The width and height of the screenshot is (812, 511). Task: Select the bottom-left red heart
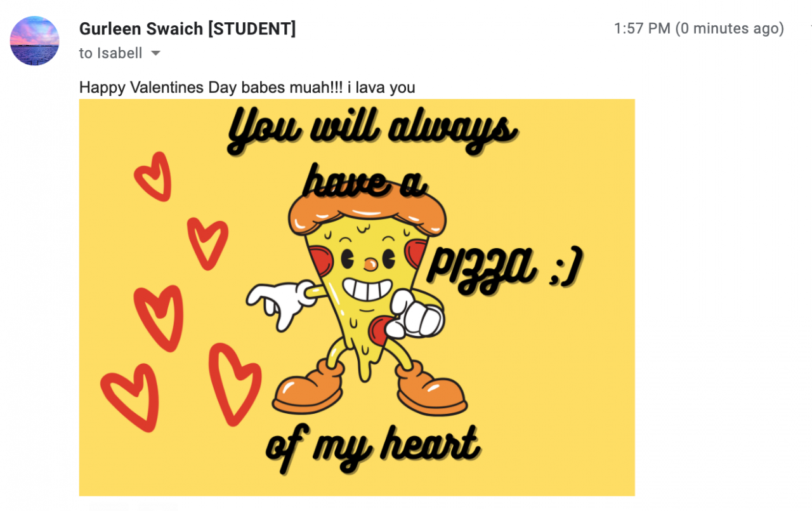[x=131, y=395]
